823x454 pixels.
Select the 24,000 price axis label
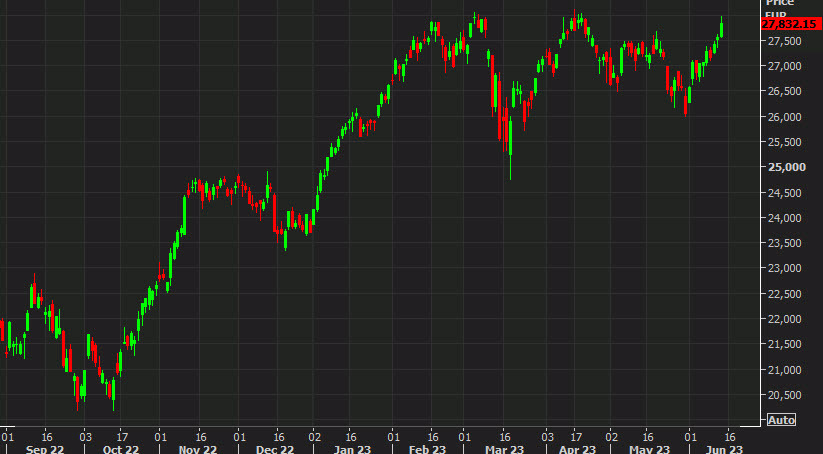(784, 218)
